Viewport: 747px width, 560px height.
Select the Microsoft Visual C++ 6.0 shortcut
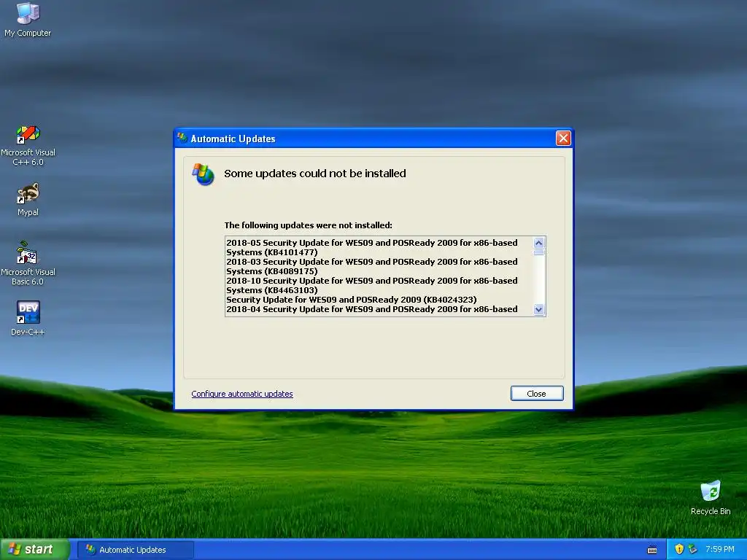tap(28, 145)
